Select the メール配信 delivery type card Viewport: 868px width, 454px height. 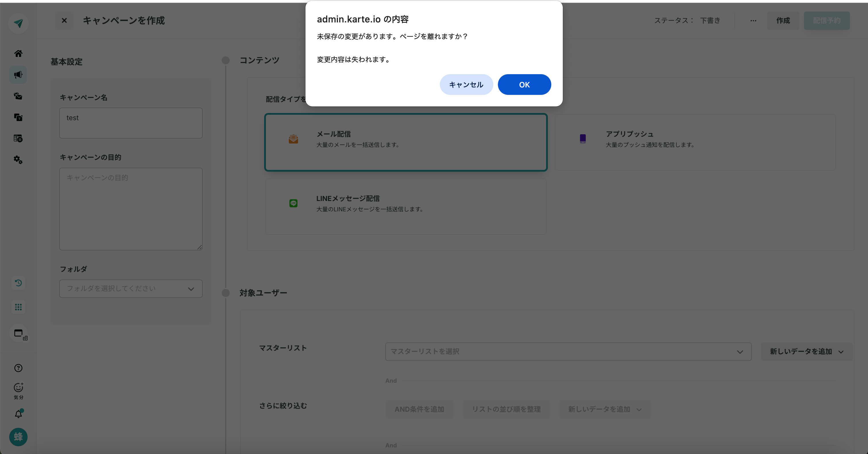[406, 142]
